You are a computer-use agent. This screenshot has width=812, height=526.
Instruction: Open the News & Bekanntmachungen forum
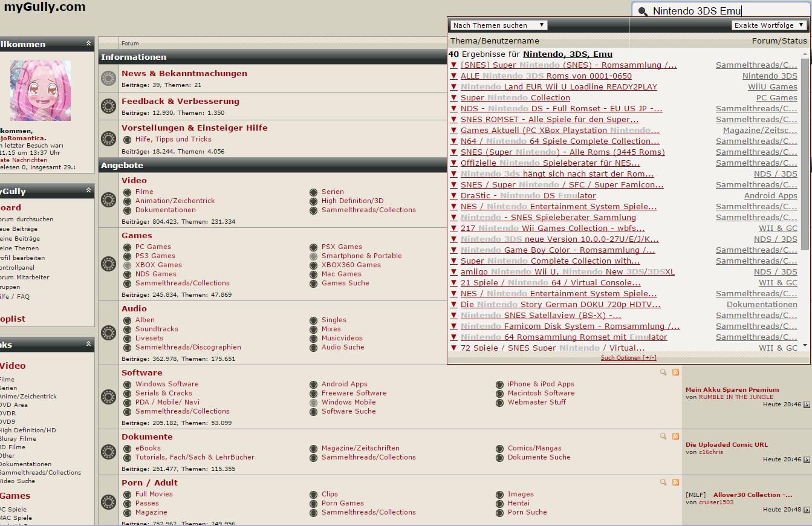[184, 73]
